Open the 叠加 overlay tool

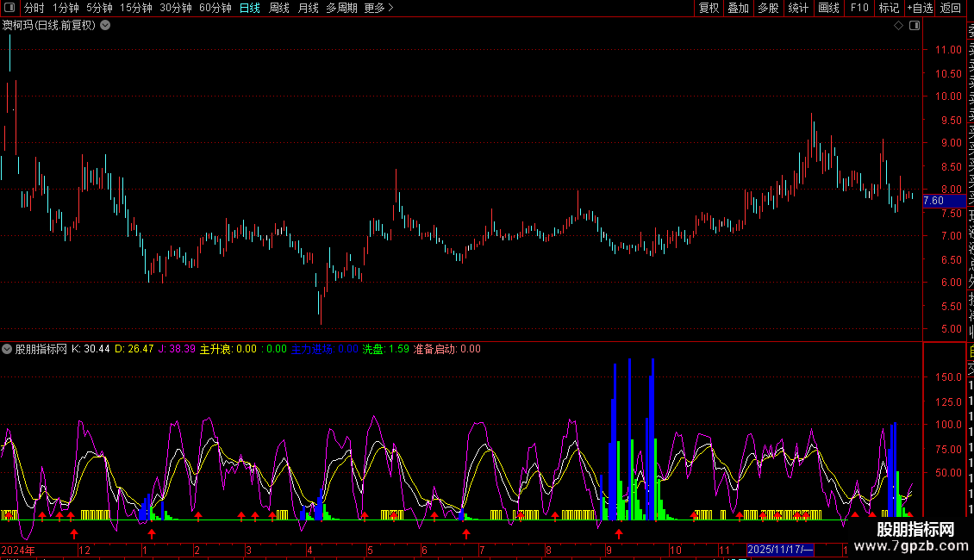coord(738,9)
